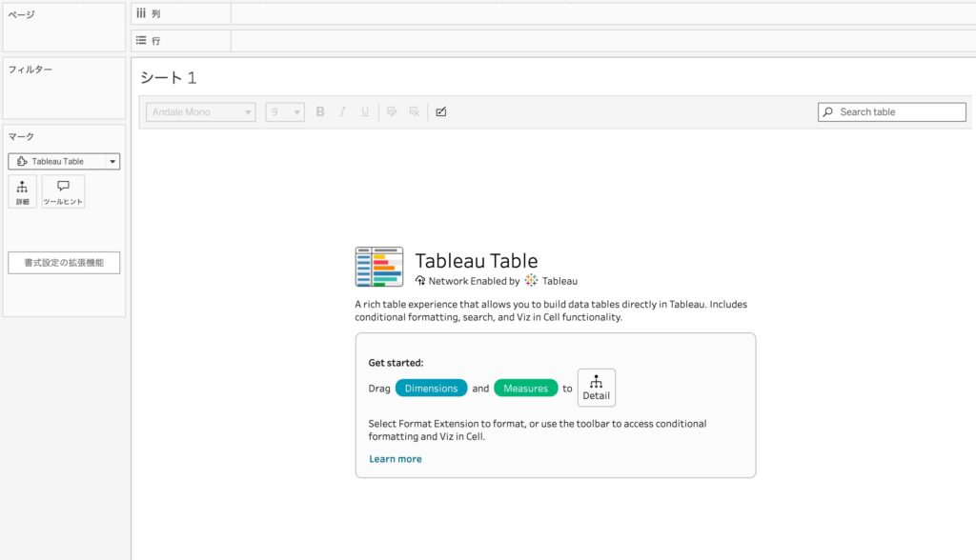This screenshot has height=560, width=976.
Task: Click the ツールヒント tooltip mark icon
Action: pos(63,191)
